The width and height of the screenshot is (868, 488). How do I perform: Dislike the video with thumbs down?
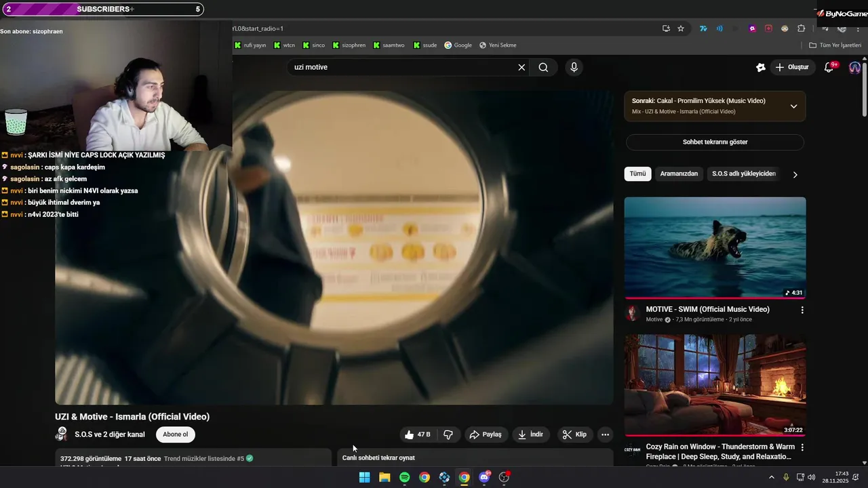pyautogui.click(x=448, y=434)
